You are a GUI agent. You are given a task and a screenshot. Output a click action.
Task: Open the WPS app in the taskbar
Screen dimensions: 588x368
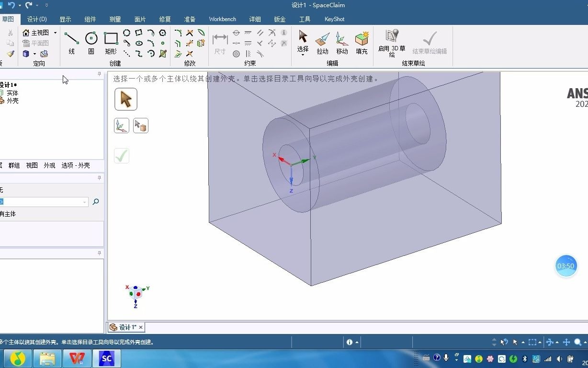pyautogui.click(x=77, y=358)
